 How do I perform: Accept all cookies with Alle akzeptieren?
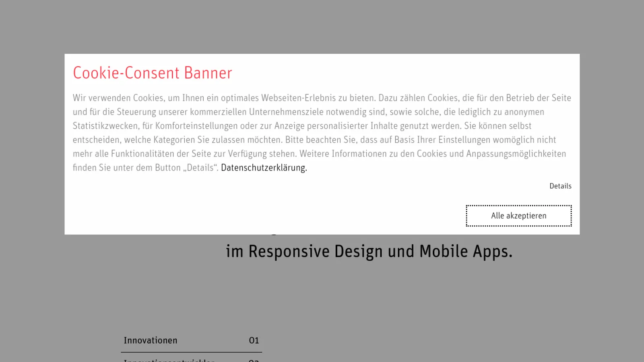tap(518, 216)
